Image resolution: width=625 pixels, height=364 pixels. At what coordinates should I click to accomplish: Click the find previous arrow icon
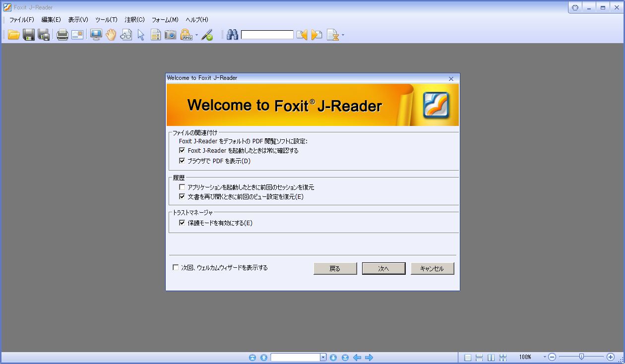coord(302,35)
